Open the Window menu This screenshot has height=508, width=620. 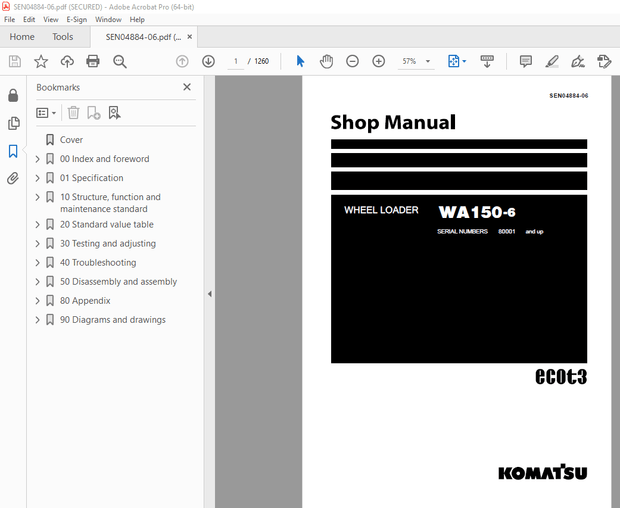[x=108, y=19]
